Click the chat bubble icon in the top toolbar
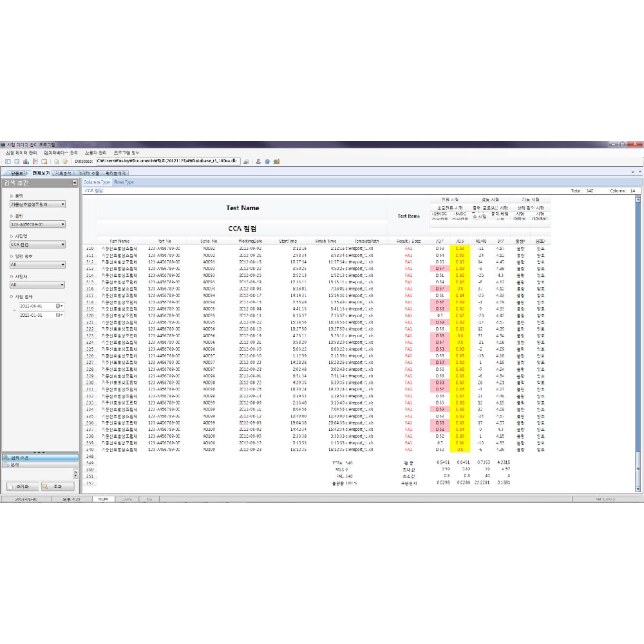The height and width of the screenshot is (644, 644). [44, 162]
